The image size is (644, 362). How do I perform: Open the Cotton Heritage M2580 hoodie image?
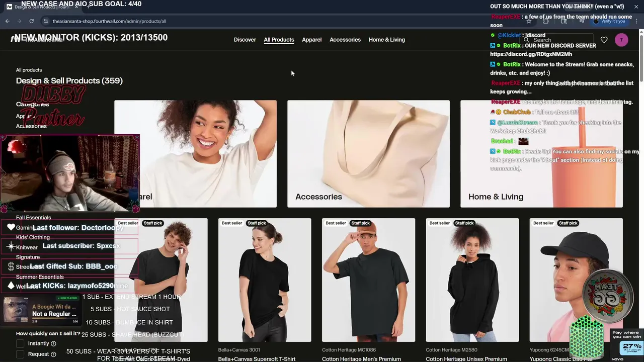click(472, 280)
